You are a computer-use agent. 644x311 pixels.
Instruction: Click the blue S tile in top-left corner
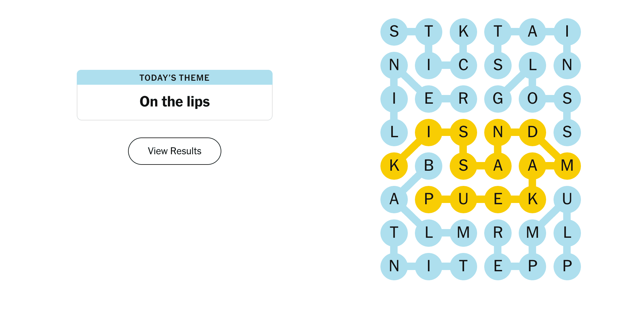pos(394,32)
